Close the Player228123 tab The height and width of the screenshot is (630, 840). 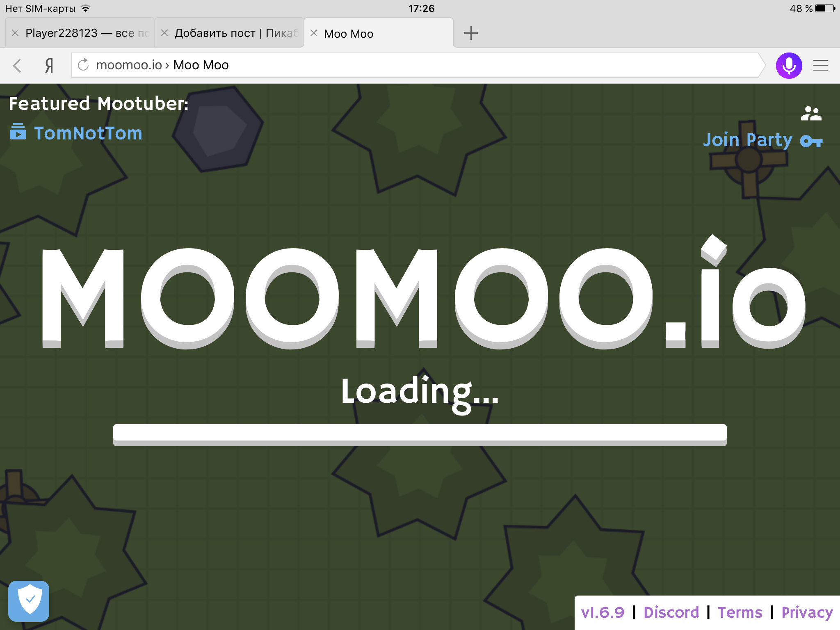click(15, 33)
